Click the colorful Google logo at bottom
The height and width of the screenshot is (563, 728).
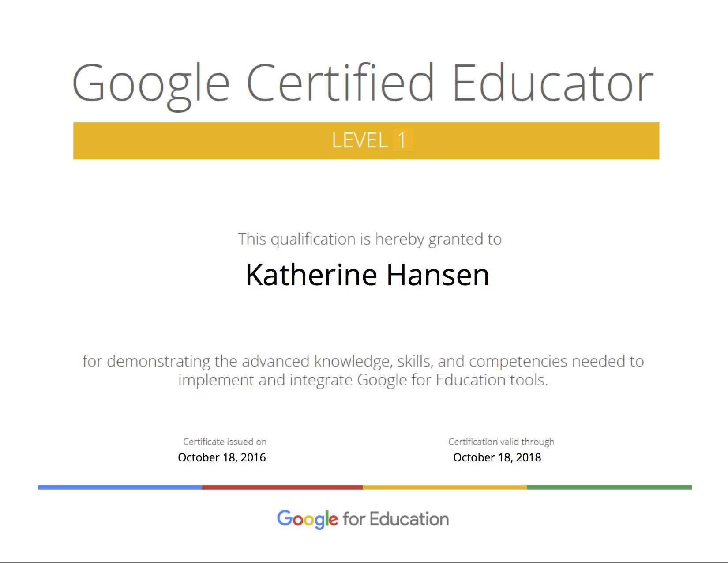[x=307, y=519]
